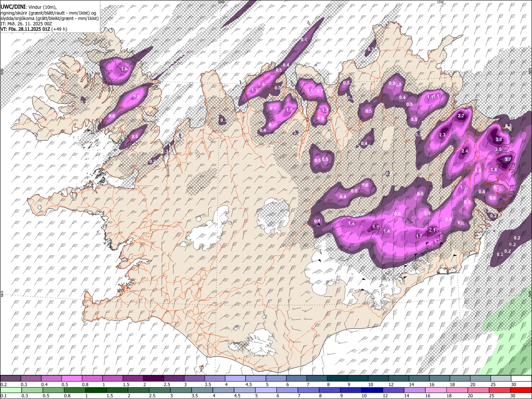Select the 1.5 swatch on the snowfall scale
This screenshot has height=399, width=532.
[x=133, y=379]
